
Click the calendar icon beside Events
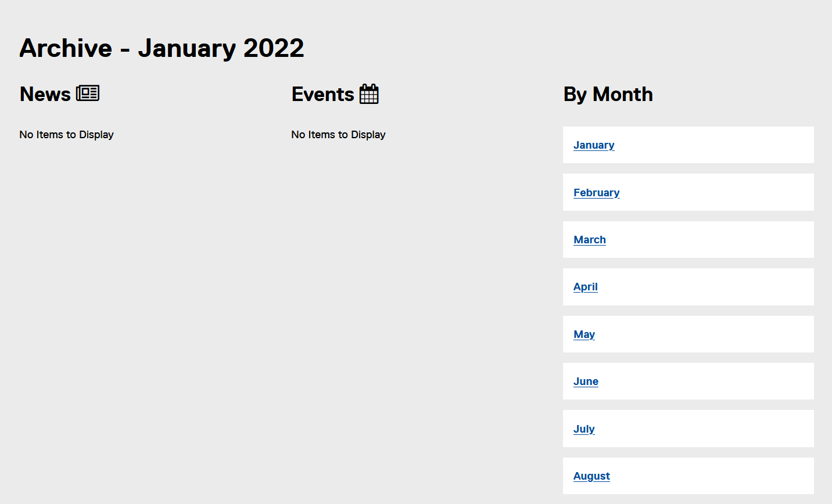(369, 93)
